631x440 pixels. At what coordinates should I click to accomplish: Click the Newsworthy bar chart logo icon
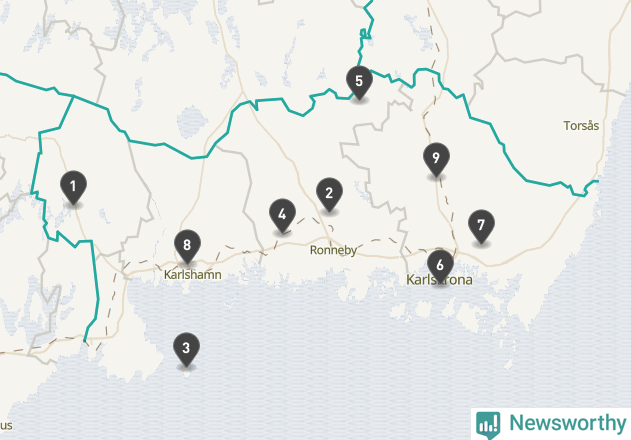pos(488,425)
